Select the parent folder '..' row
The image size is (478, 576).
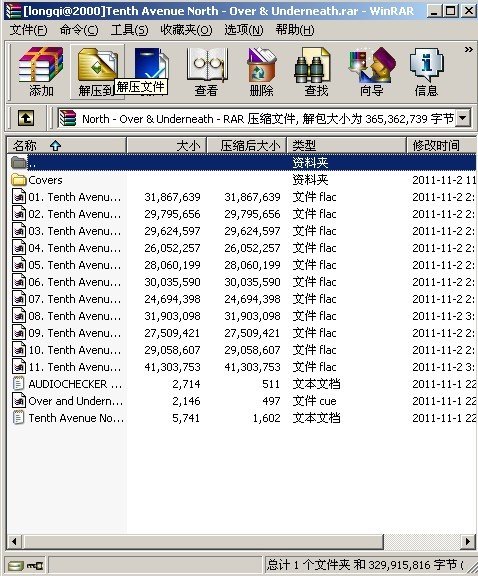point(242,162)
